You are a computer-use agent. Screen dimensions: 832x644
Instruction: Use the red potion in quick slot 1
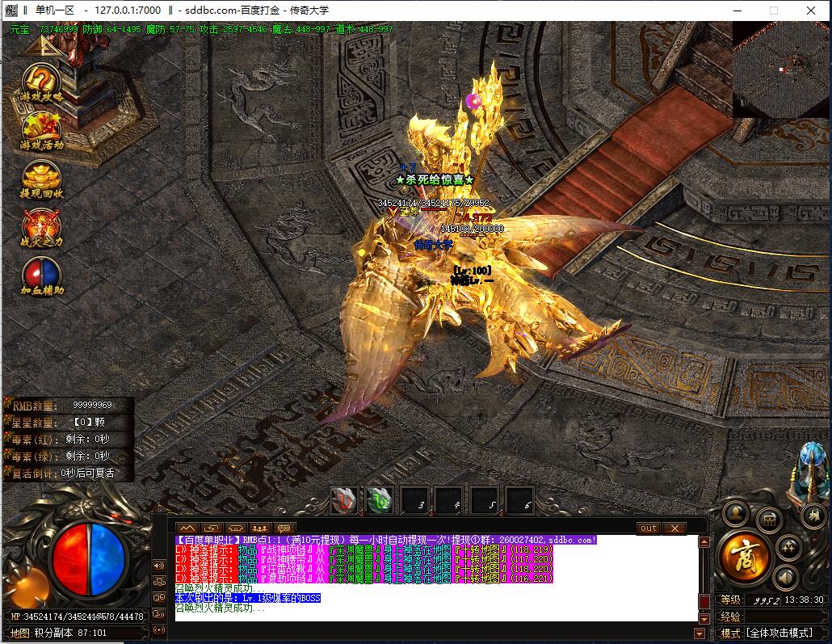tap(344, 501)
